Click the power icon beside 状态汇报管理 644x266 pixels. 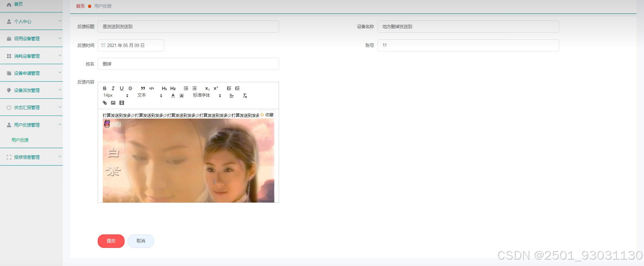(9, 107)
